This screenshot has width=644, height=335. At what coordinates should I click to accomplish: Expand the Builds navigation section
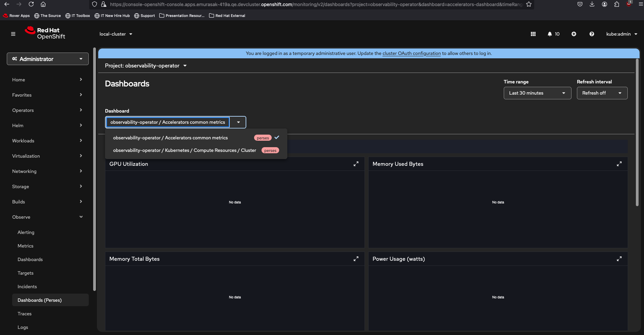point(47,202)
